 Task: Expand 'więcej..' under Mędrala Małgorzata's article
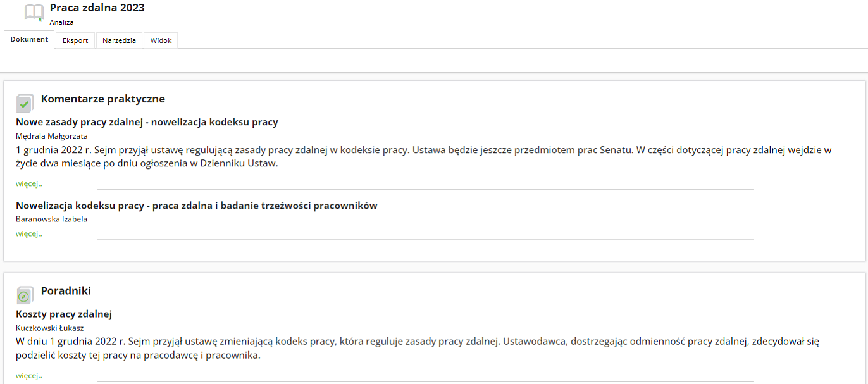tap(29, 184)
